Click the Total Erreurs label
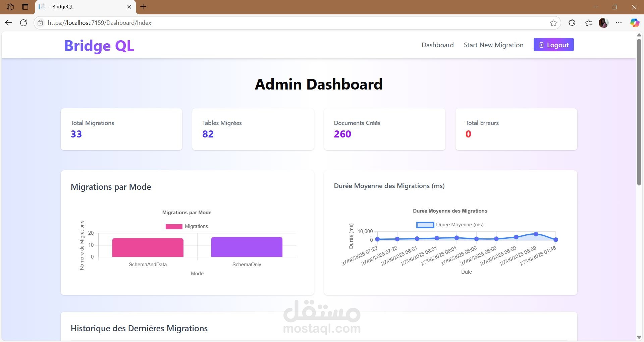This screenshot has height=342, width=644. [482, 123]
